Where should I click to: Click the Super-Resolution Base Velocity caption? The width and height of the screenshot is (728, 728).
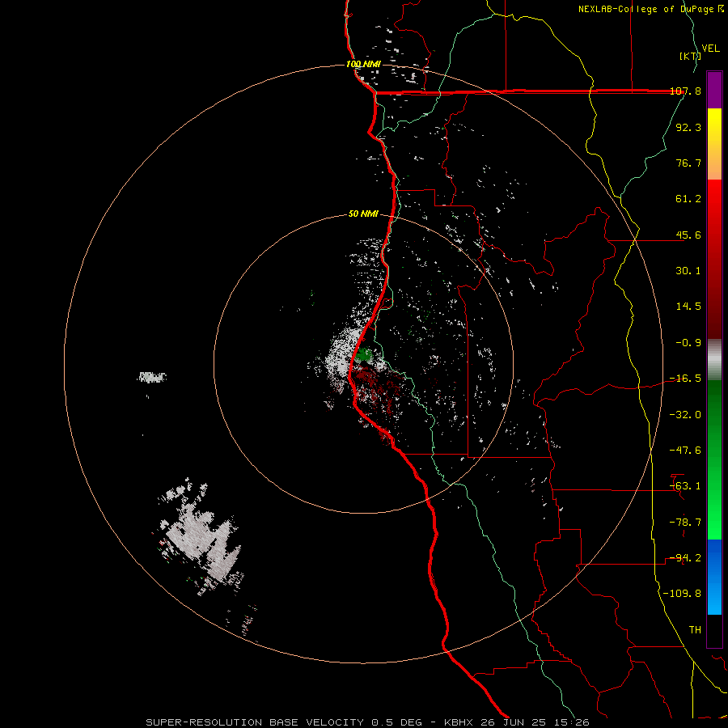(x=367, y=722)
